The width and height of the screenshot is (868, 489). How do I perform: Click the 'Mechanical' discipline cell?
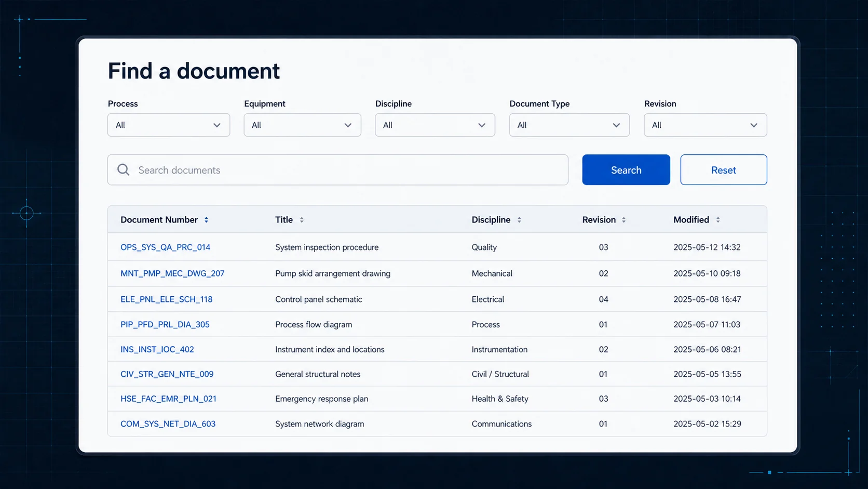(492, 273)
